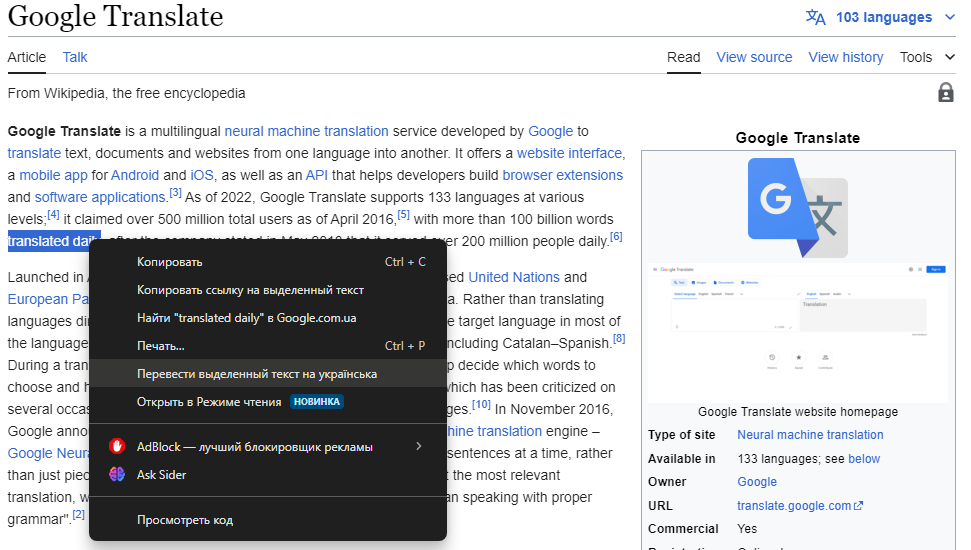Click the AdBlock red hand icon
Image resolution: width=971 pixels, height=550 pixels.
[117, 446]
